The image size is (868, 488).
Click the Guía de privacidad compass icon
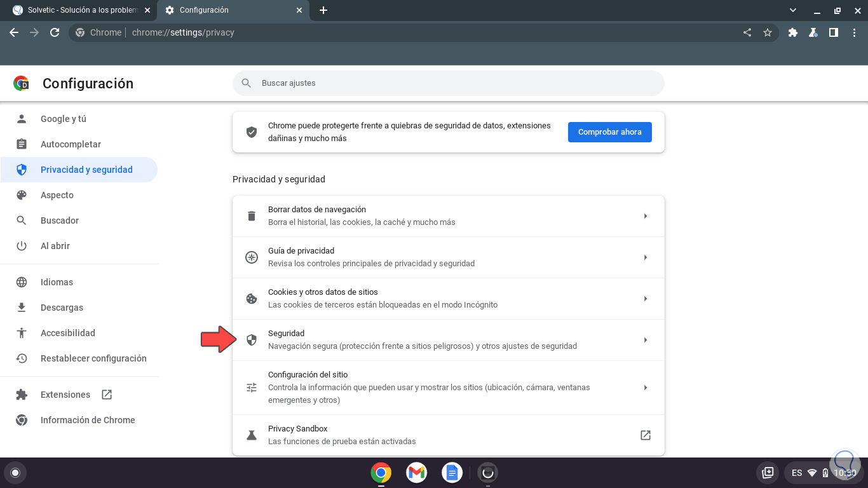(252, 257)
